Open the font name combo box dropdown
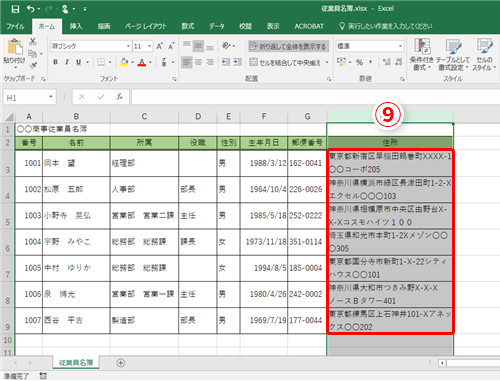Image resolution: width=500 pixels, height=381 pixels. (128, 46)
